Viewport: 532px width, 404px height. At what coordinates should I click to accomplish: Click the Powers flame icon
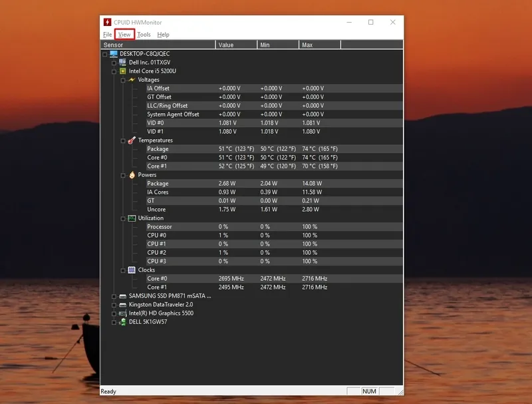click(132, 175)
